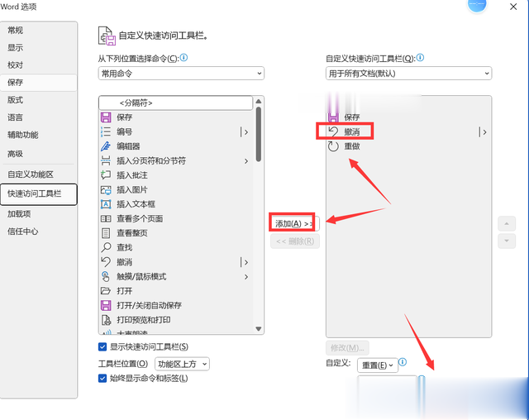
Task: Select the Find magnifier icon
Action: [106, 247]
